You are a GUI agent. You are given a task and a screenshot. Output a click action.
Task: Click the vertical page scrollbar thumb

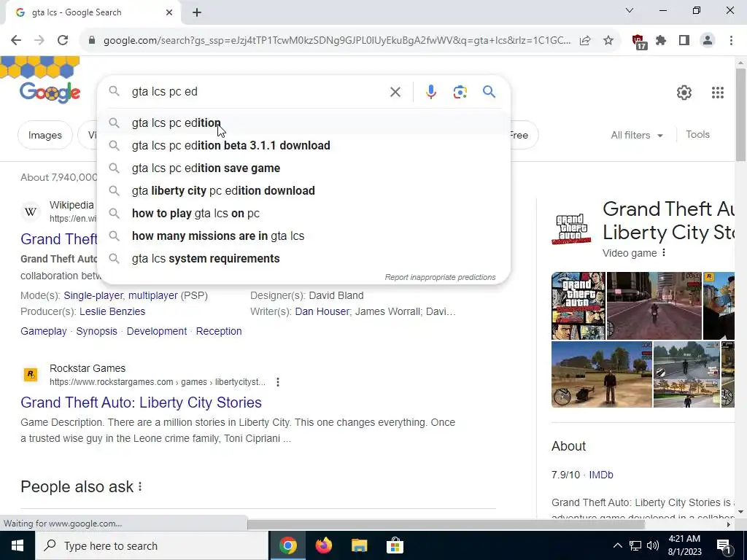740,114
